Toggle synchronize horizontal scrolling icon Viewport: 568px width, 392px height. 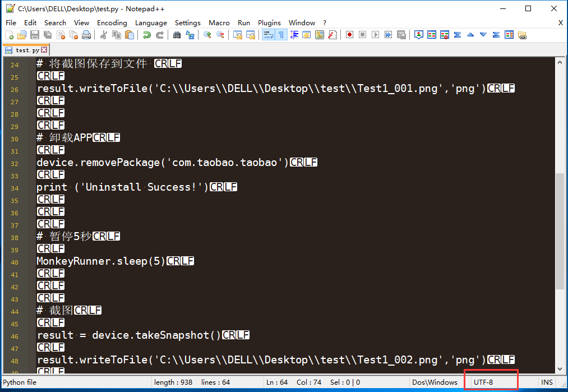click(251, 35)
